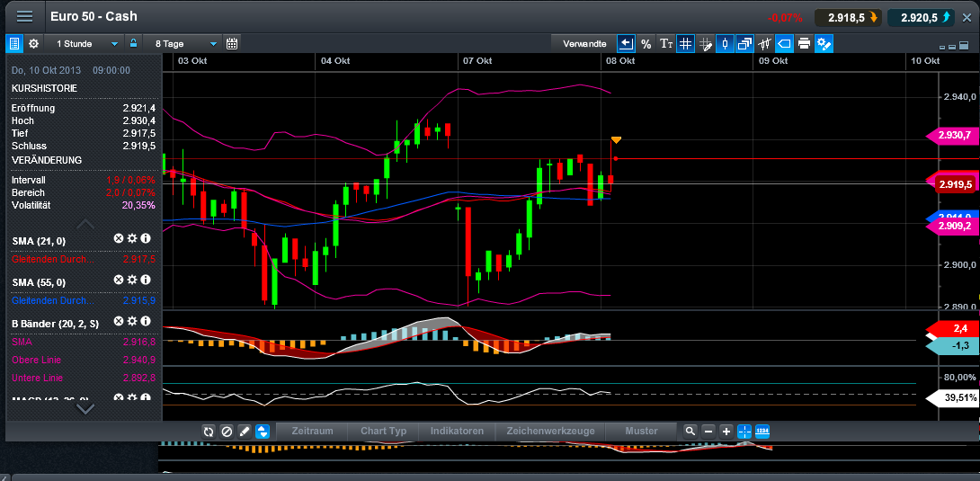
Task: Open the Indikatoren menu
Action: coord(457,431)
